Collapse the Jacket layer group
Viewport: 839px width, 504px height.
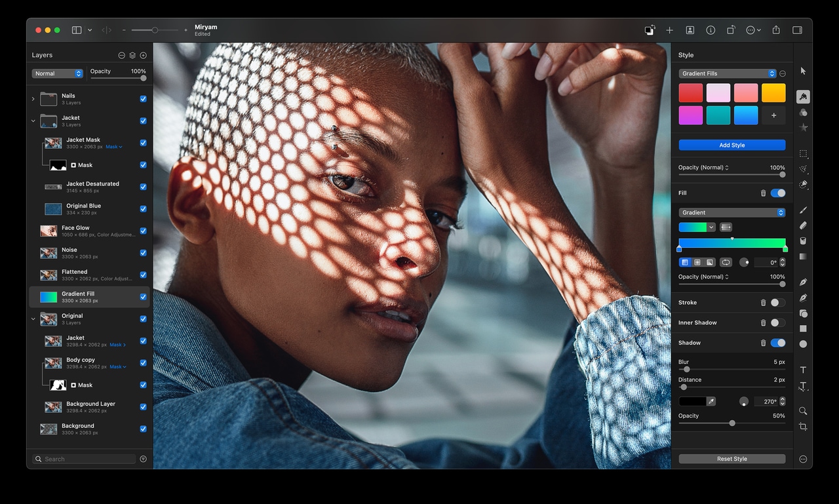point(32,121)
